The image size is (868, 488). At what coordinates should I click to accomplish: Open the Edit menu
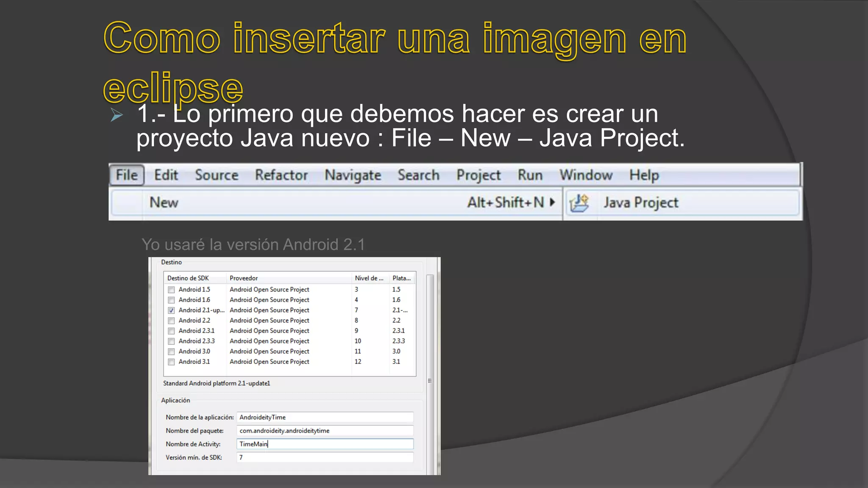pyautogui.click(x=166, y=175)
